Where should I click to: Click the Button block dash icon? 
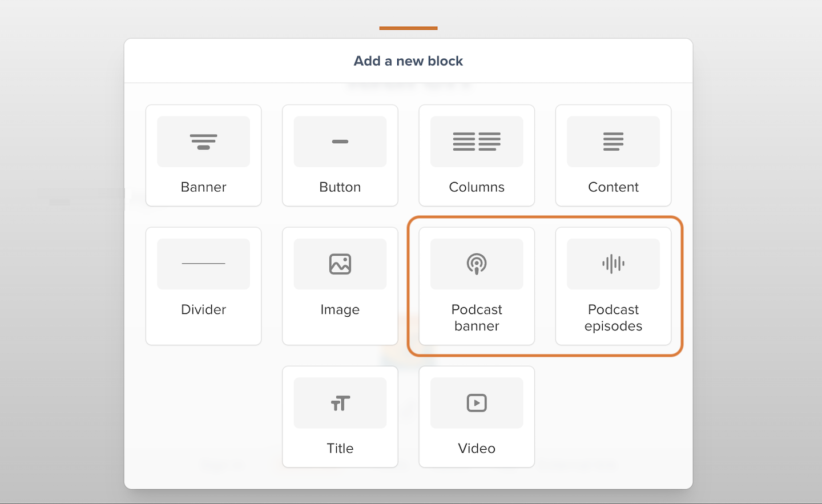[x=340, y=141]
